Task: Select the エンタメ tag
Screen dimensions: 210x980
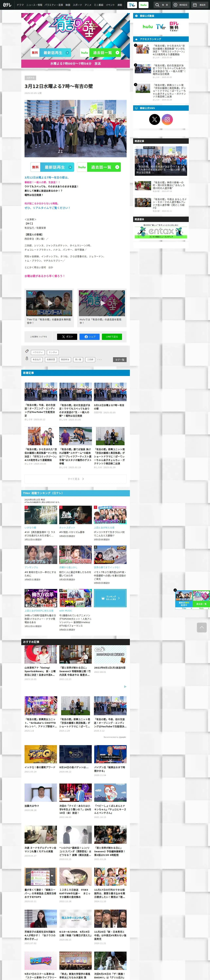Action: pos(53,352)
